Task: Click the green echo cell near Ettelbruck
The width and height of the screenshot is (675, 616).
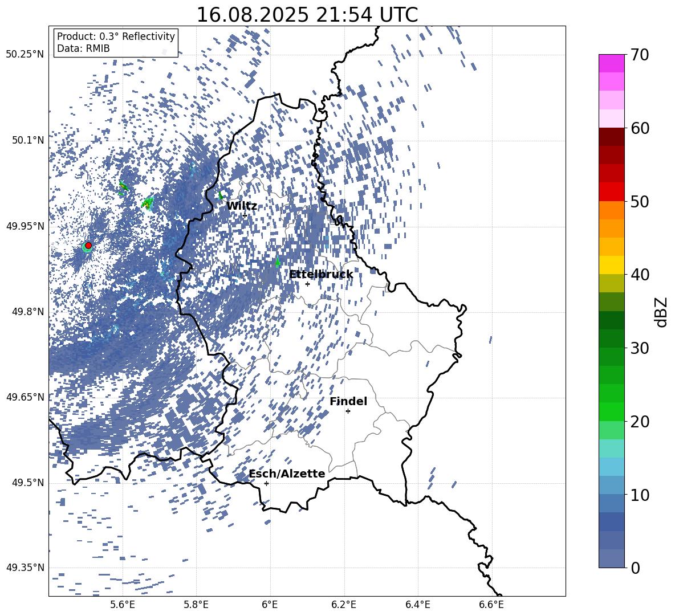Action: pos(277,262)
